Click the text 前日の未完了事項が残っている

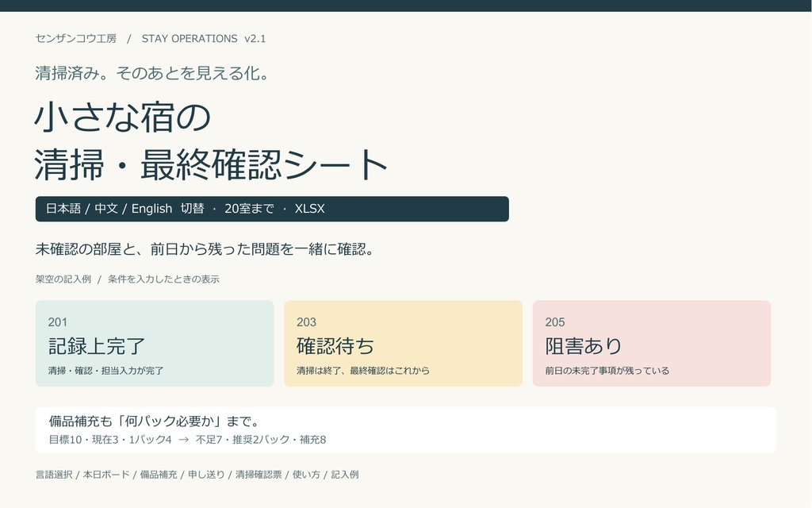[607, 371]
